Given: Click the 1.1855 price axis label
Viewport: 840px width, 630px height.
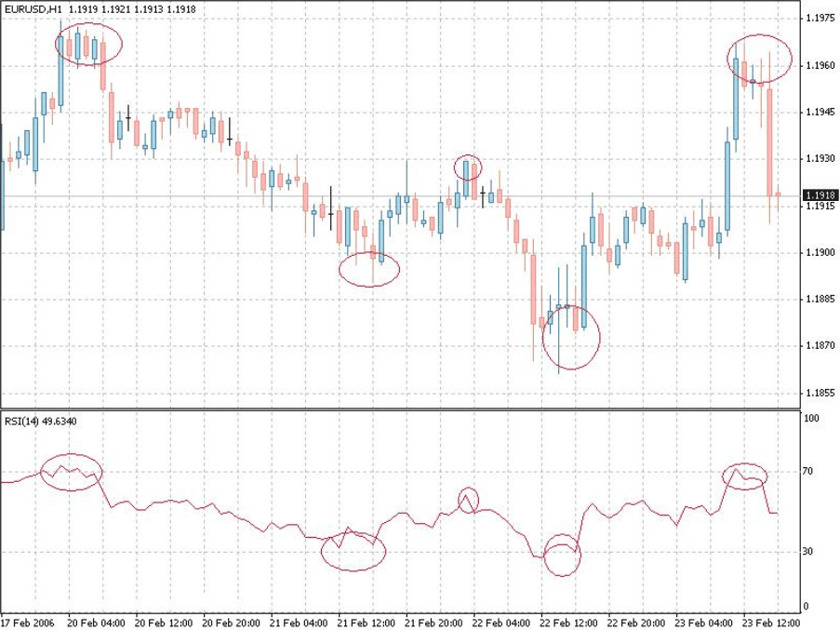Looking at the screenshot, I should click(820, 393).
